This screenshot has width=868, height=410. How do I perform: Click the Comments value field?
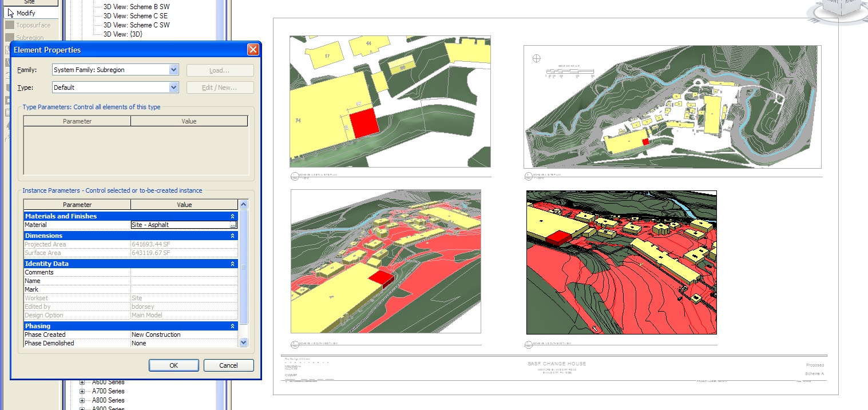tap(184, 272)
